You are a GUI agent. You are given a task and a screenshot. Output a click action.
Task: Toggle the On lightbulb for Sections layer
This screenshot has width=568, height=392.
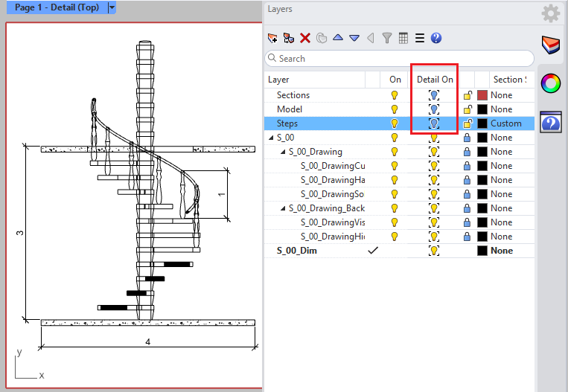(395, 95)
